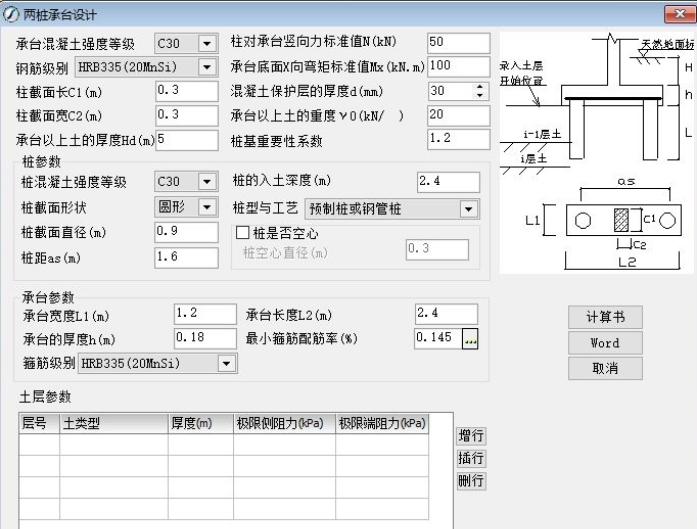Screen dimensions: 697x529
Task: Focus the 柱对承台竖向力标准值N field
Action: coord(459,43)
